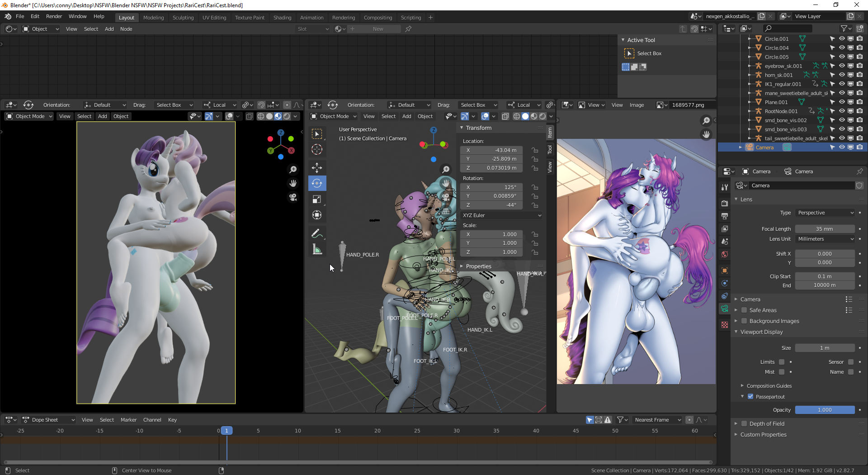Toggle Limits checkbox in Viewport Display

782,362
